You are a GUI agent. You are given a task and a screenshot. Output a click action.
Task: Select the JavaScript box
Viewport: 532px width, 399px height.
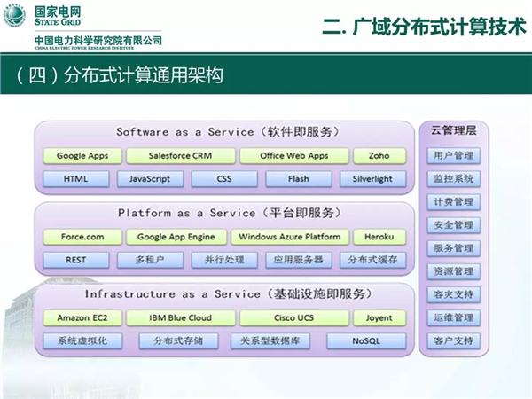(150, 179)
